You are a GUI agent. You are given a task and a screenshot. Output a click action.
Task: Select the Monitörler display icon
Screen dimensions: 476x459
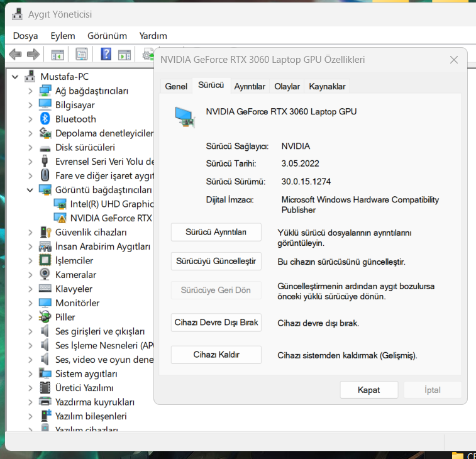[x=45, y=303]
